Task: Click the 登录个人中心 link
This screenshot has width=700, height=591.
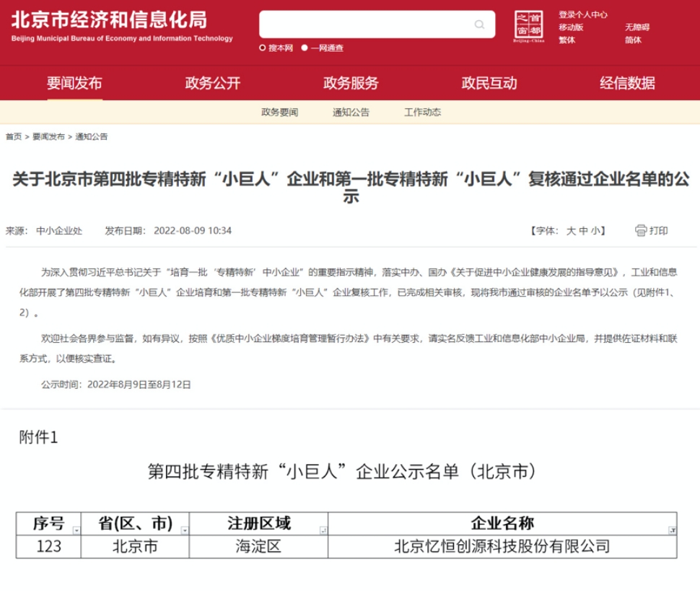Action: tap(583, 14)
